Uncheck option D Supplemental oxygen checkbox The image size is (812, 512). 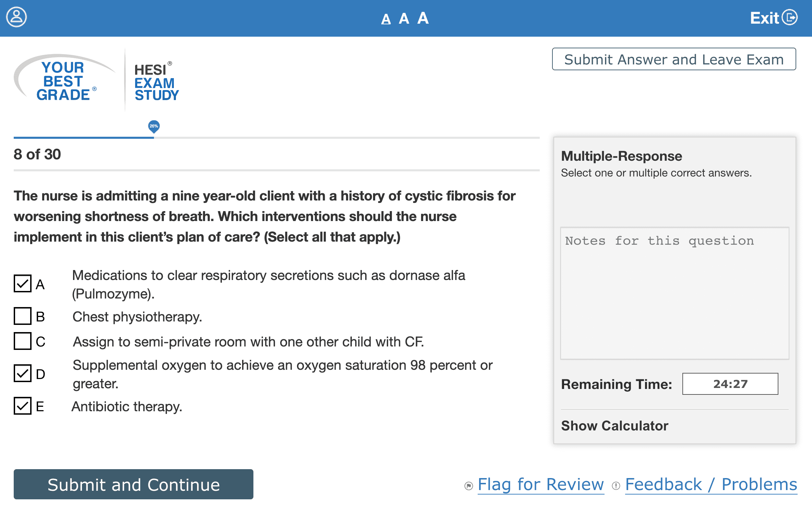coord(23,373)
